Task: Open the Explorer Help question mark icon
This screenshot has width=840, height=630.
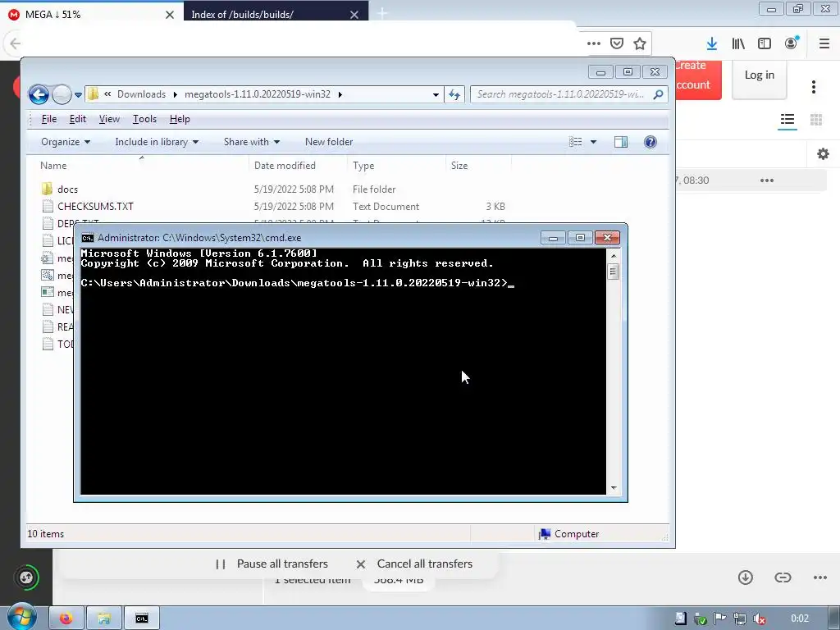Action: point(651,142)
